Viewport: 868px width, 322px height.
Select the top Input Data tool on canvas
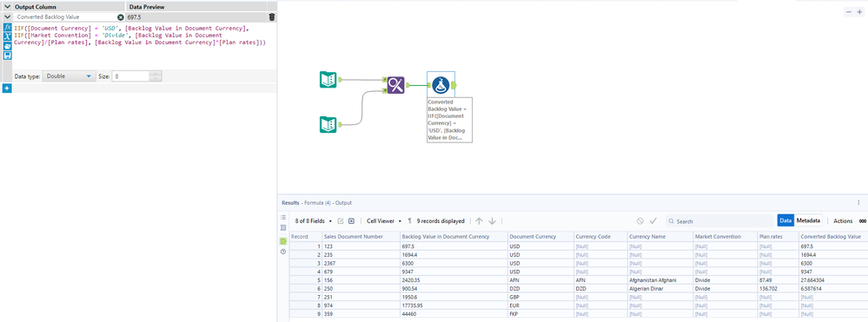point(328,80)
